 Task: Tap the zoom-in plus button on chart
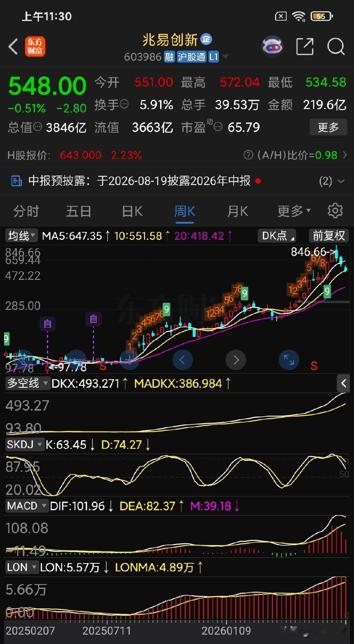pos(129,360)
